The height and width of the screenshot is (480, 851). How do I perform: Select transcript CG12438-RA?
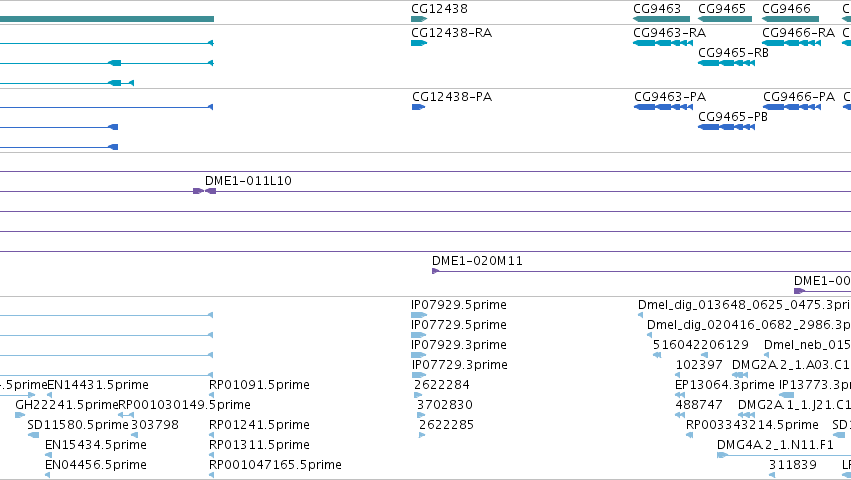tap(419, 43)
